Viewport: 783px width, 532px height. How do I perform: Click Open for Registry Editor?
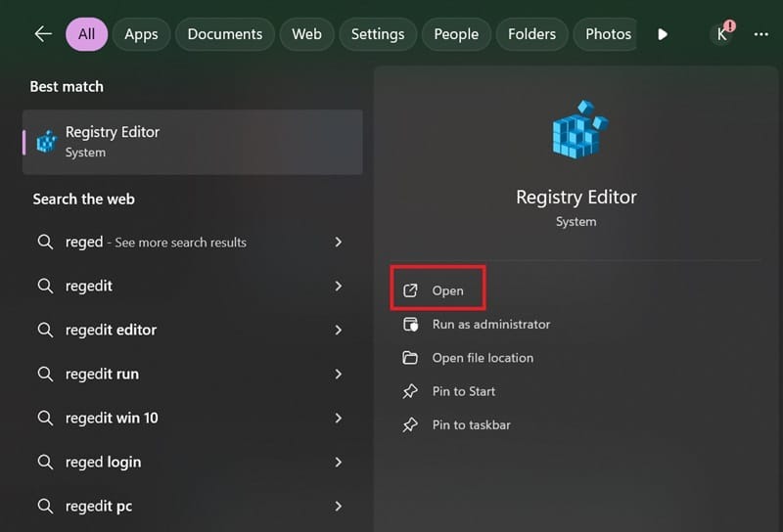(438, 288)
